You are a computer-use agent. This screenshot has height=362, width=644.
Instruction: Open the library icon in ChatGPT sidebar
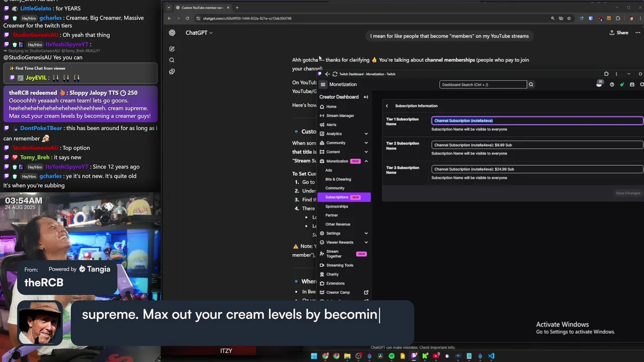[x=172, y=72]
